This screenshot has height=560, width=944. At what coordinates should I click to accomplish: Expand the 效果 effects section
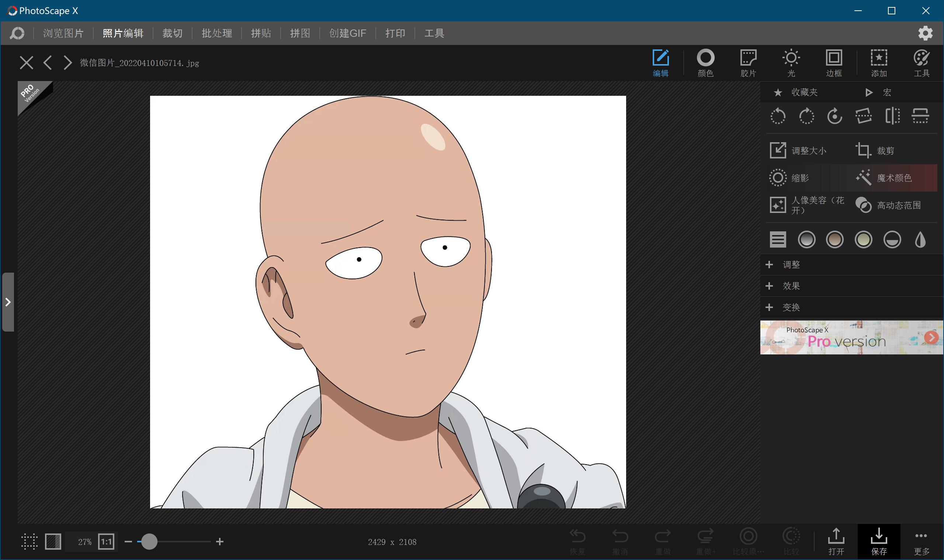(791, 286)
